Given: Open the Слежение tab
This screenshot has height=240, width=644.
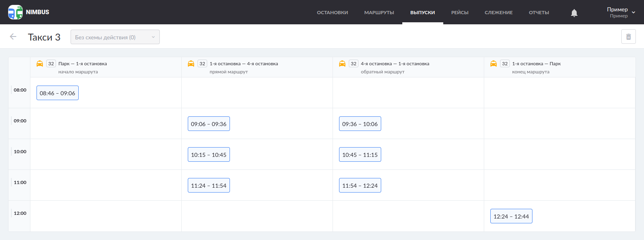Looking at the screenshot, I should [498, 13].
